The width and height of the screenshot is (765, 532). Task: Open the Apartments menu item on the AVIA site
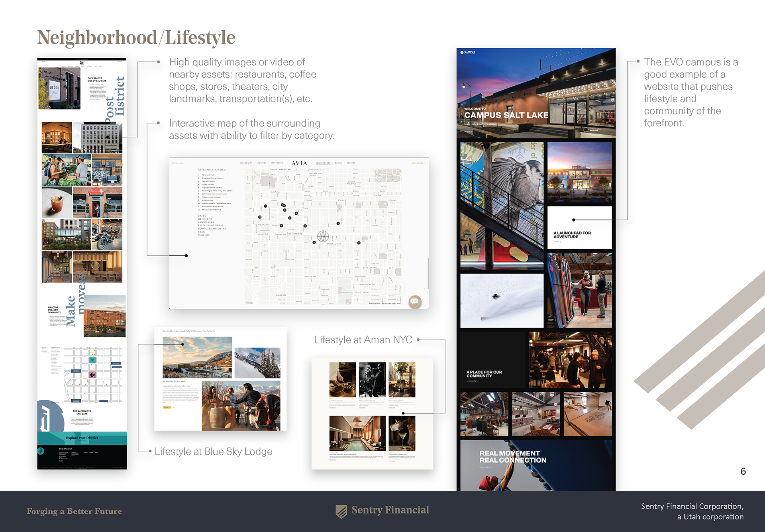click(x=277, y=163)
